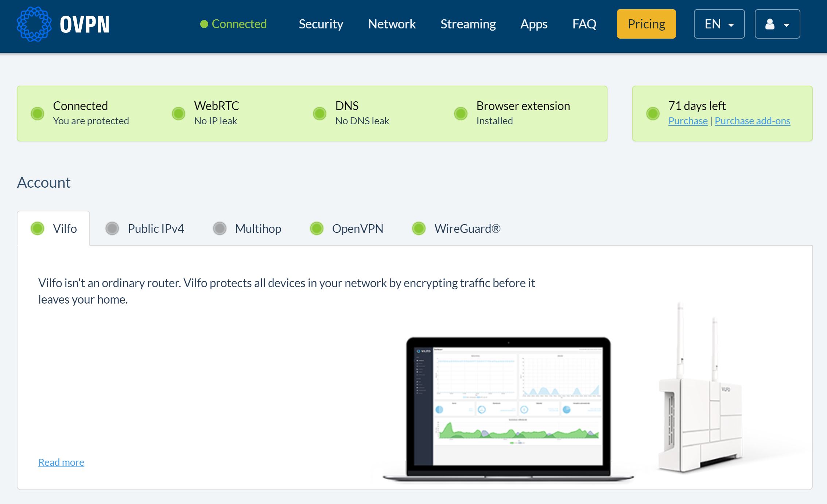This screenshot has height=504, width=827.
Task: Switch to the Multihop tab
Action: 247,228
